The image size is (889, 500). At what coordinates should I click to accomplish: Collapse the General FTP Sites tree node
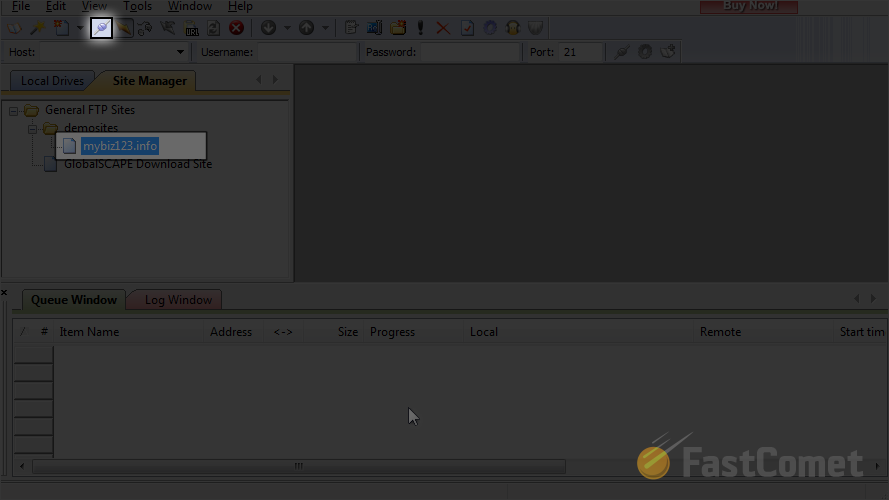pos(14,111)
